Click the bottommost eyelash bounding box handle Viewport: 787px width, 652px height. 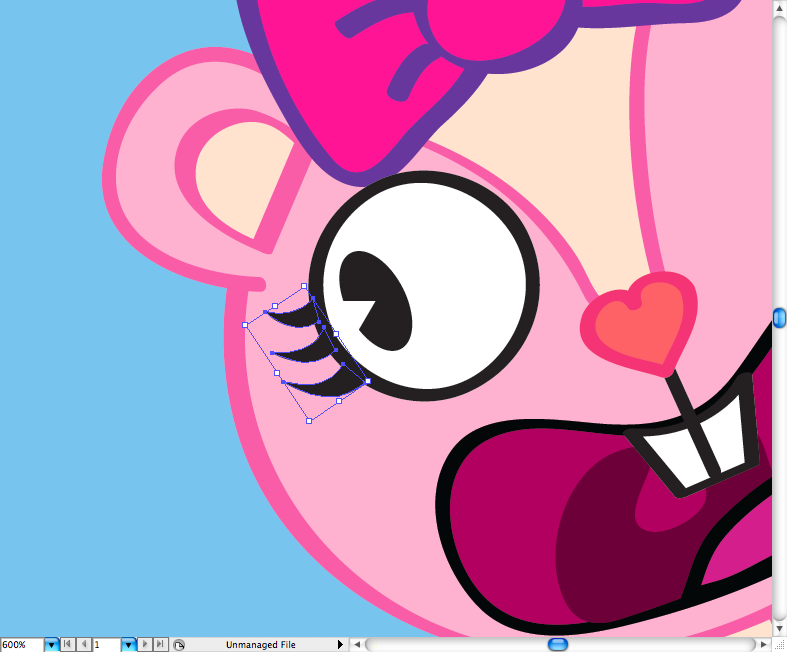(309, 421)
